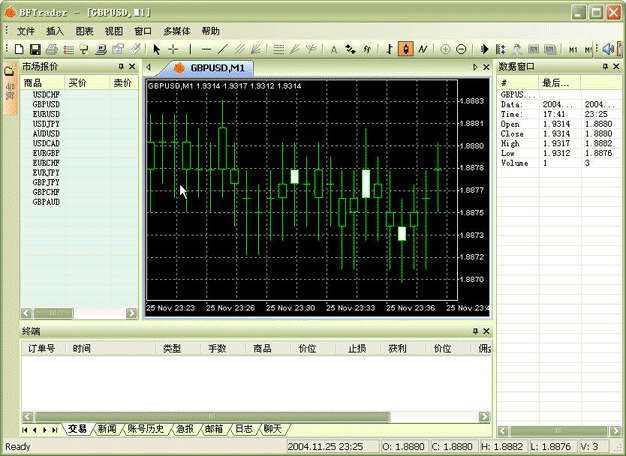The width and height of the screenshot is (626, 456).
Task: Switch to the 聊天 terminal tab
Action: click(x=273, y=429)
